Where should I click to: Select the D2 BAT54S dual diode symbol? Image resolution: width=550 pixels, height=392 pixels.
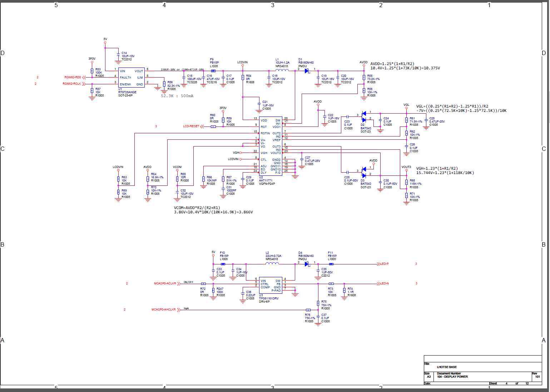point(364,117)
